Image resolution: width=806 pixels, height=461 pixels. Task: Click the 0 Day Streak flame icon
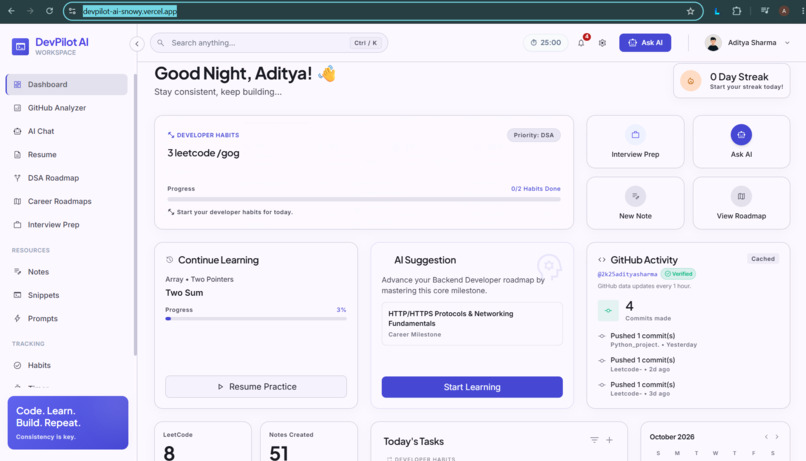[691, 81]
